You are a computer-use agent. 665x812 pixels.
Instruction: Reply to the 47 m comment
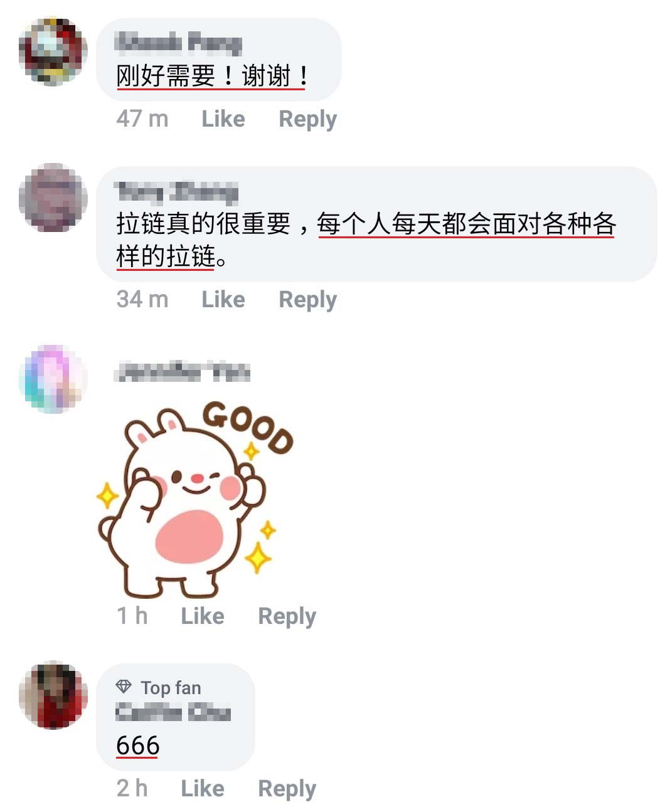point(307,119)
